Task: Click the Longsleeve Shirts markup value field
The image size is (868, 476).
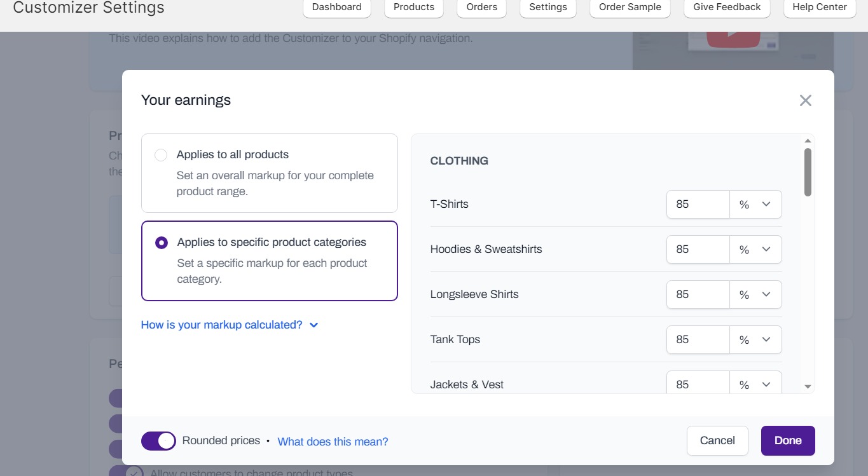Action: click(698, 295)
